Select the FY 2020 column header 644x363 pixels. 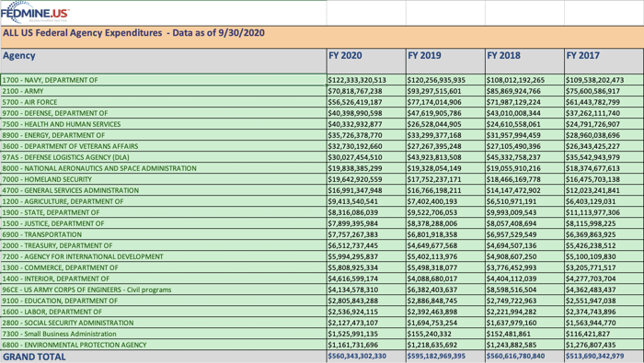click(x=366, y=62)
